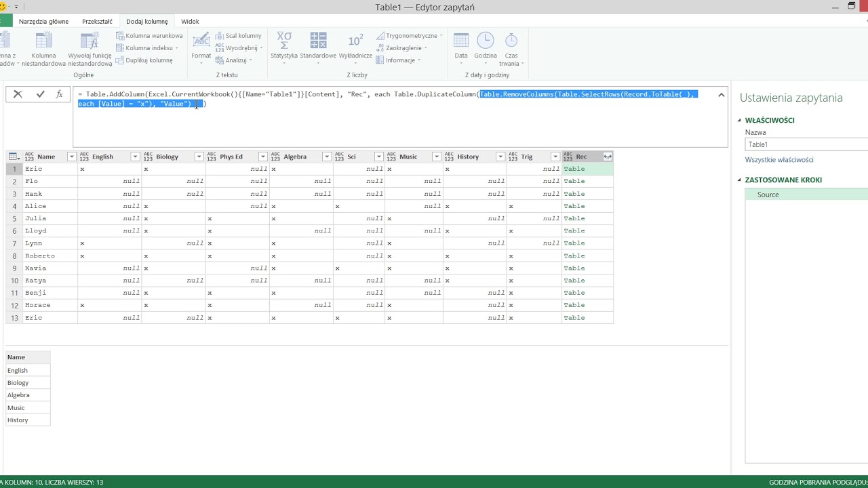This screenshot has width=868, height=488.
Task: Open the Kolumna indeksu dropdown
Action: (177, 48)
